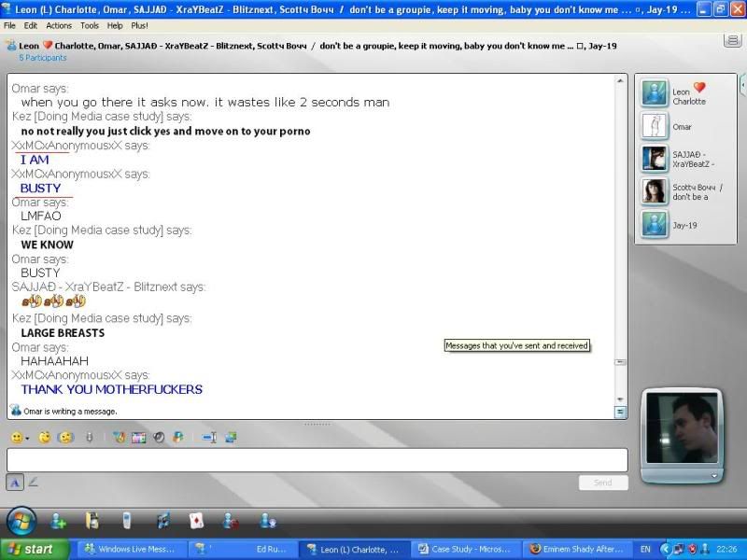Send a nudge with the nudge icon
Viewport: 747px width, 560px height.
pos(65,438)
